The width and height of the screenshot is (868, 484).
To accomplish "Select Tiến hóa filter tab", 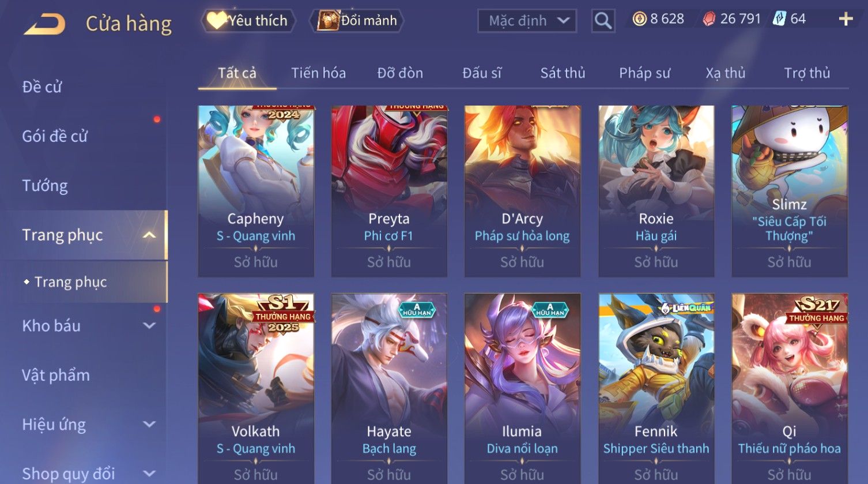I will 318,73.
